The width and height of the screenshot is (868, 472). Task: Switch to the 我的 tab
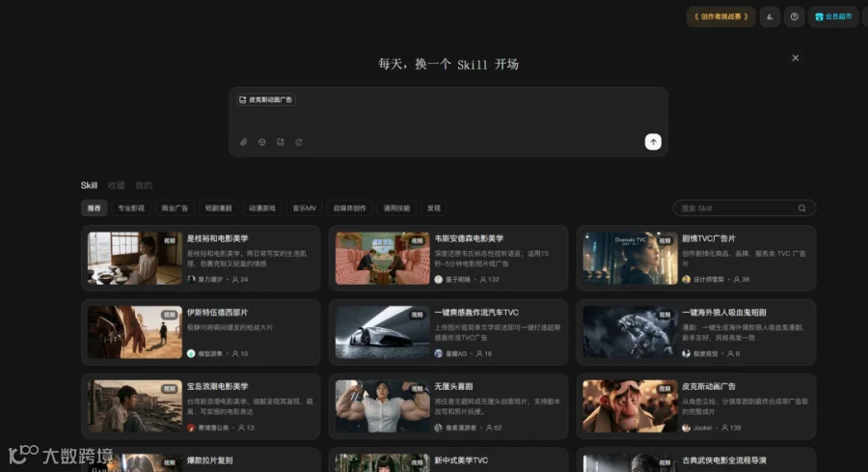[x=144, y=185]
